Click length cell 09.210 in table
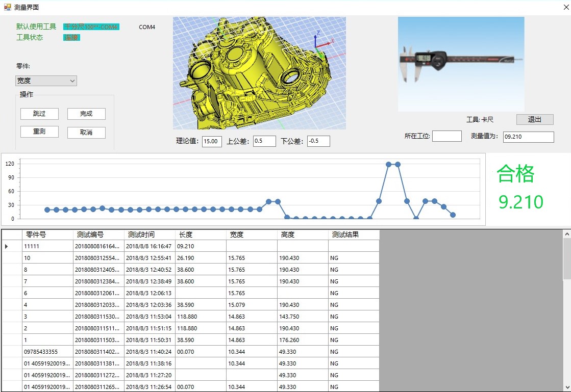Viewport: 571px width, 392px height. 201,246
